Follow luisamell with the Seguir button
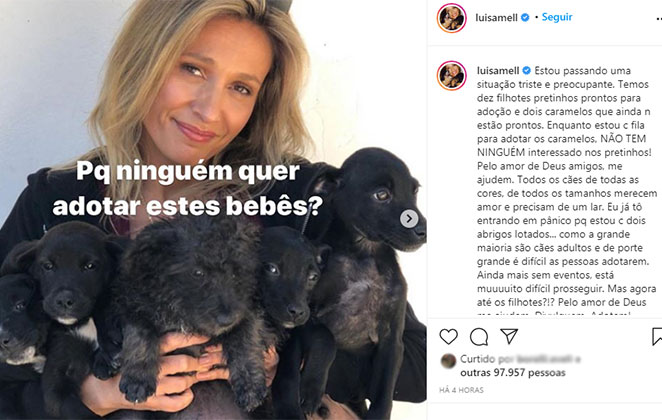Image resolution: width=662 pixels, height=420 pixels. 557,17
